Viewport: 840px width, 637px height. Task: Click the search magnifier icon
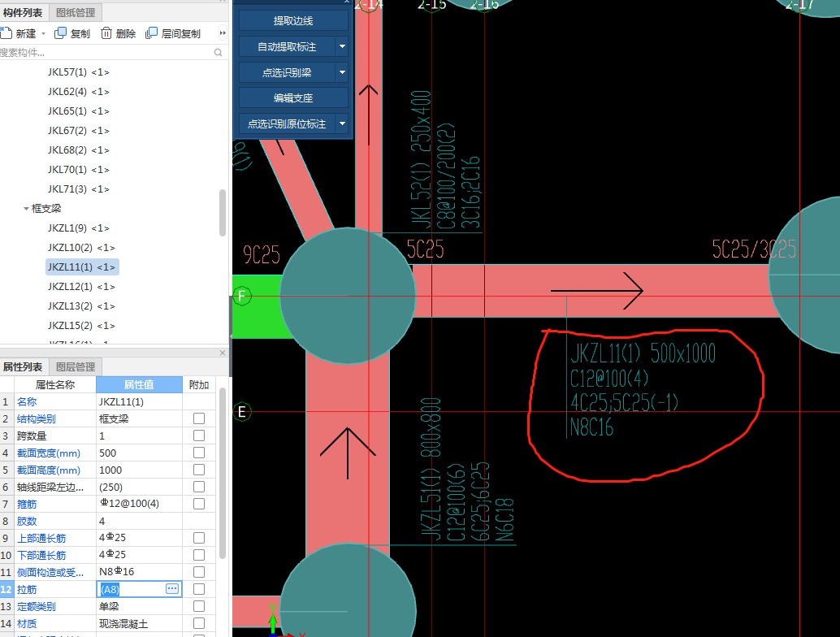tap(218, 53)
